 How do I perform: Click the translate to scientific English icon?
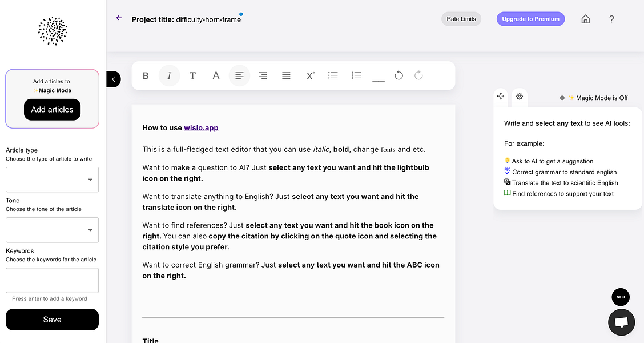(x=507, y=182)
